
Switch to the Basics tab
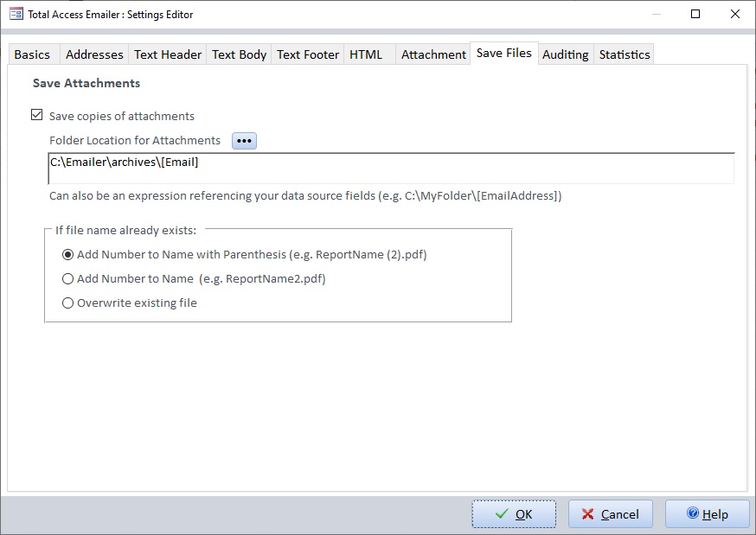32,54
